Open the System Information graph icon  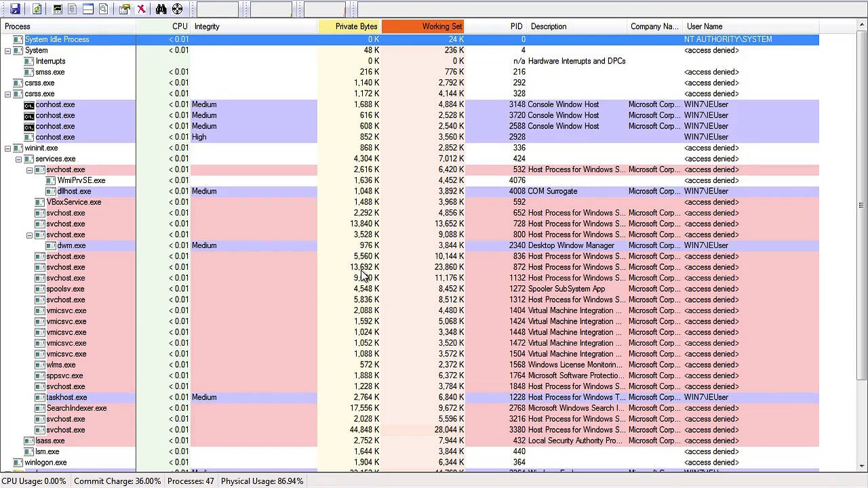pos(58,9)
